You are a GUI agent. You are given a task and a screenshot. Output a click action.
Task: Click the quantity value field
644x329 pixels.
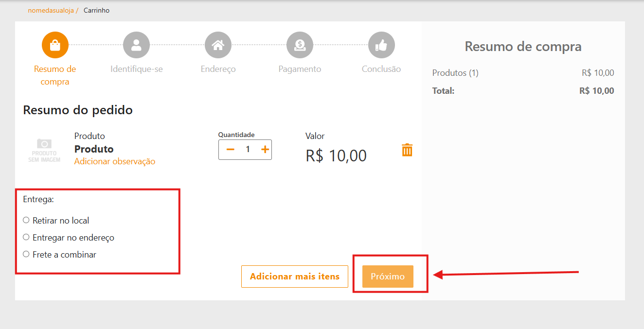248,150
